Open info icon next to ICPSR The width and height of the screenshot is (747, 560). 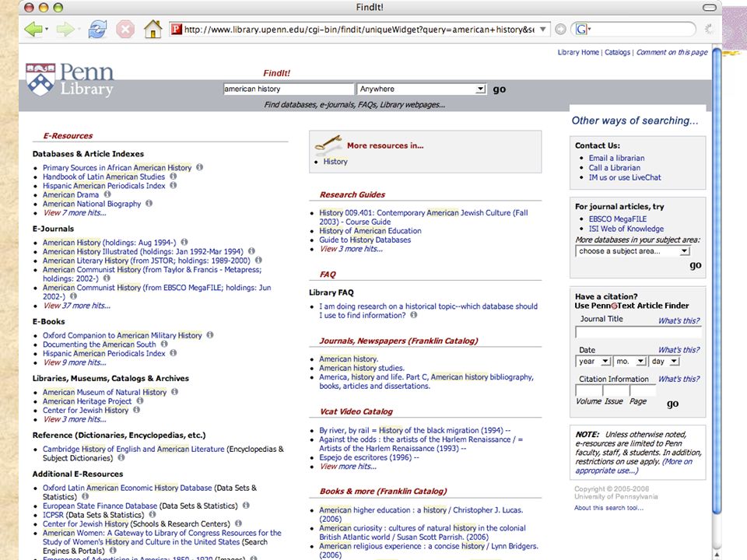click(x=153, y=514)
